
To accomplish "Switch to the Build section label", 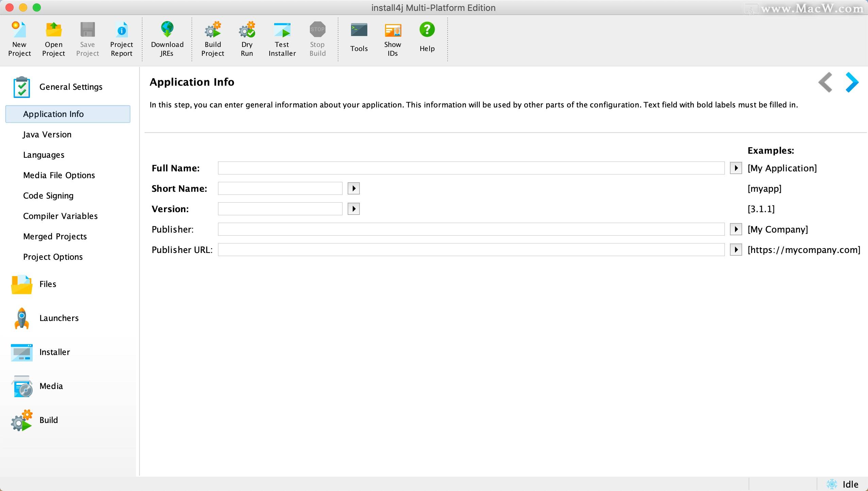I will [x=49, y=420].
